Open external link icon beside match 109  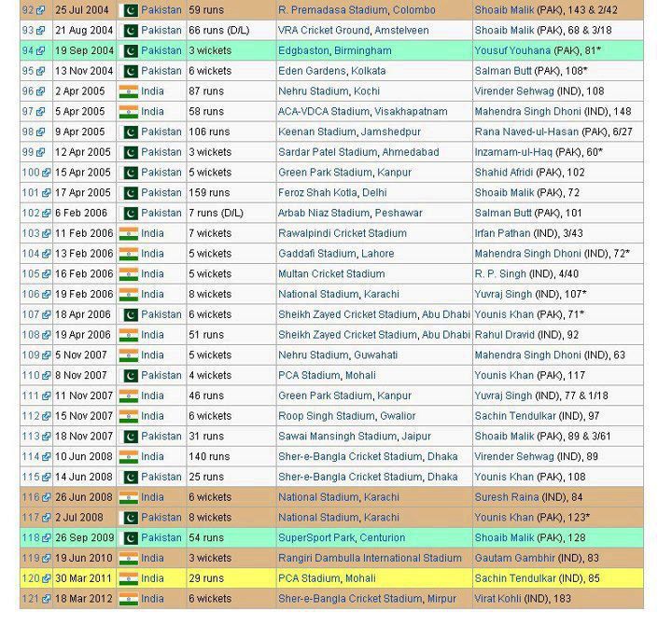(x=47, y=355)
